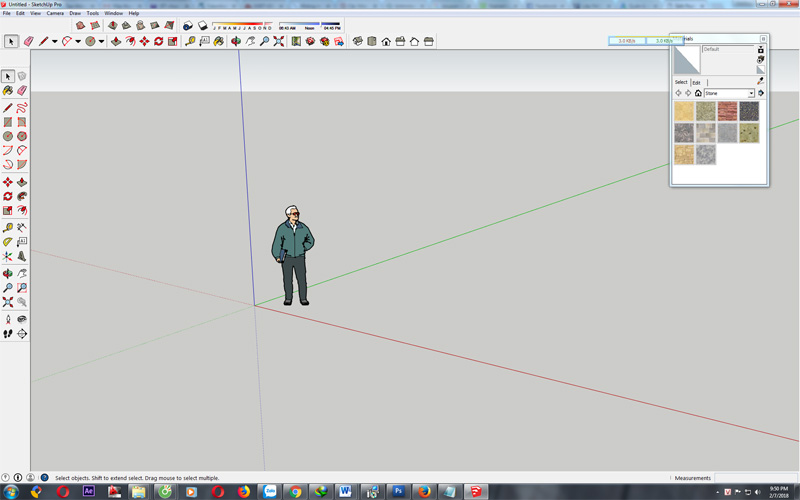Pick the dark charcoal speckled stone swatch

point(749,111)
